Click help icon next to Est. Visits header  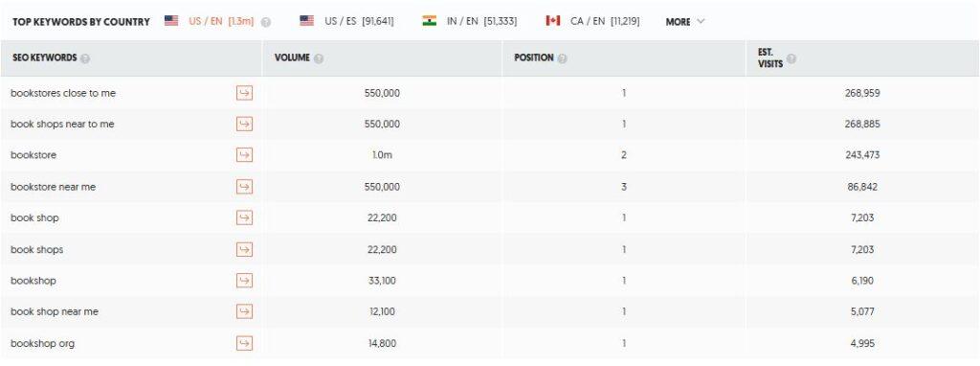pos(791,58)
